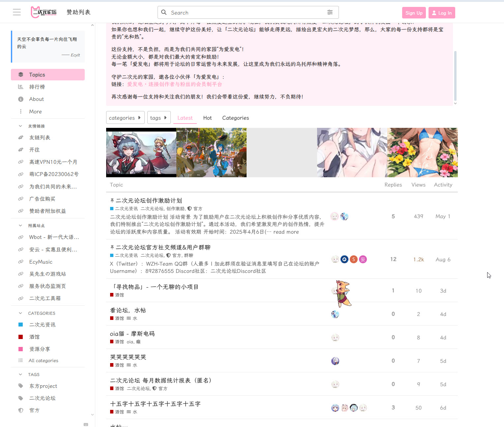Switch to the Latest tab
The image size is (504, 427).
(x=185, y=118)
